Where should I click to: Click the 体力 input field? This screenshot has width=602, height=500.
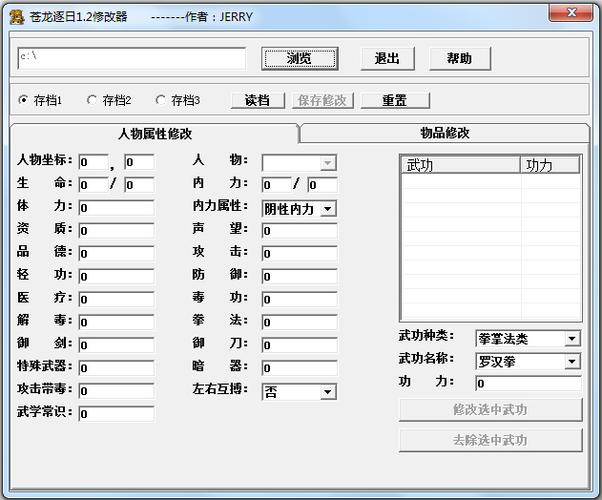tap(116, 208)
